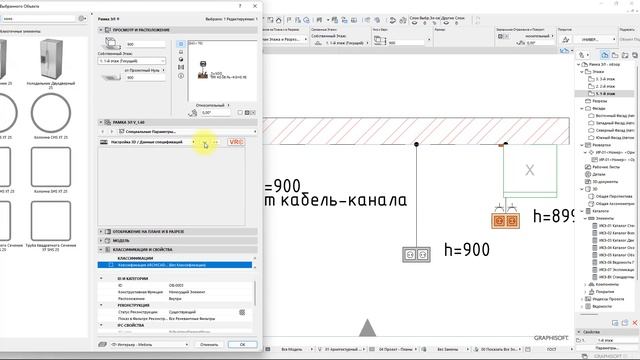The width and height of the screenshot is (640, 360).
Task: Collapse the ID and categories group
Action: coord(101,278)
